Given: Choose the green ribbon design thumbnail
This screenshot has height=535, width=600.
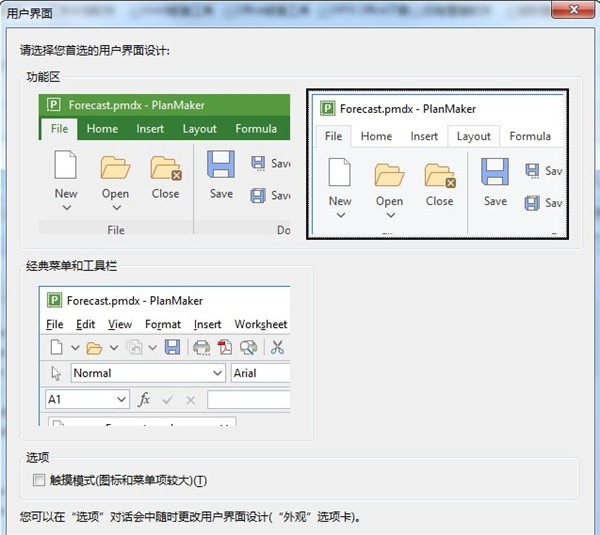Looking at the screenshot, I should tap(164, 164).
